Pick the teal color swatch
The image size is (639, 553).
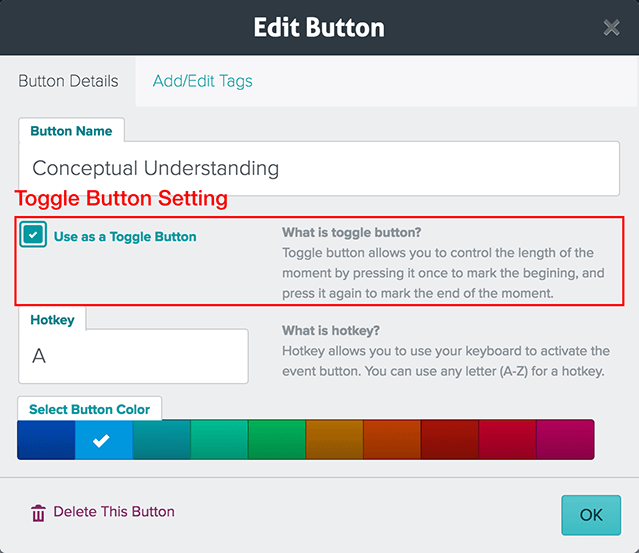point(162,440)
